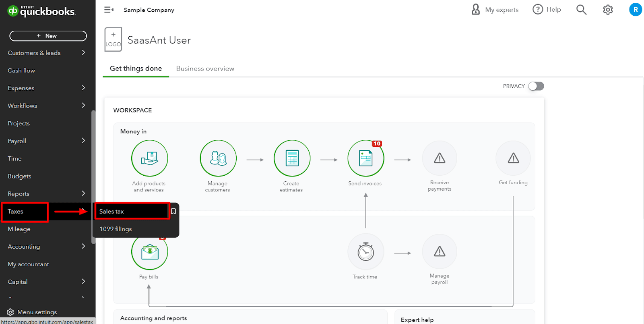
Task: Open the Help question mark icon
Action: pyautogui.click(x=538, y=9)
